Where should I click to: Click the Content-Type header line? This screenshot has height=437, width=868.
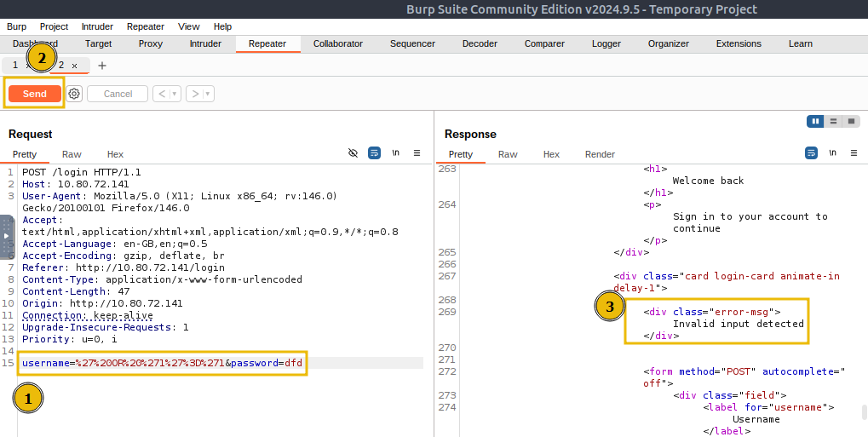(x=162, y=279)
